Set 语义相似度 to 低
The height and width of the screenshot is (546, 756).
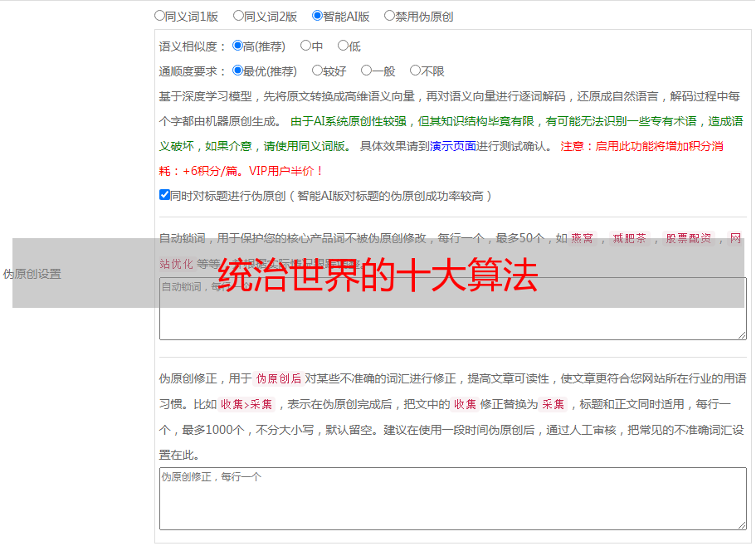[x=344, y=46]
